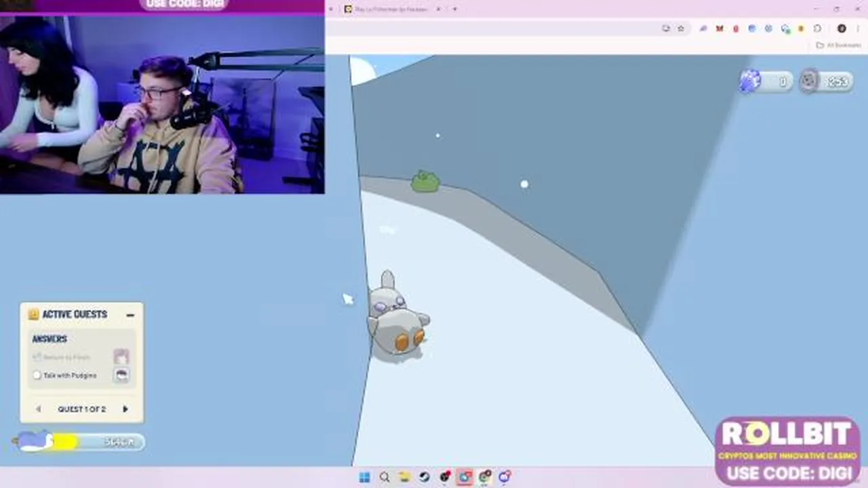Open the Windows Start menu
Screen dimensions: 868x488
click(x=364, y=477)
